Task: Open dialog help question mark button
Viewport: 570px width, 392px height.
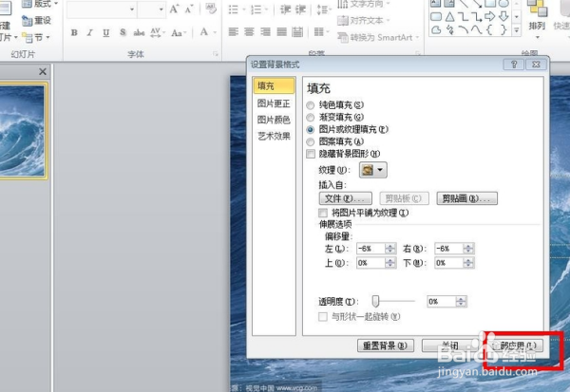Action: point(514,65)
